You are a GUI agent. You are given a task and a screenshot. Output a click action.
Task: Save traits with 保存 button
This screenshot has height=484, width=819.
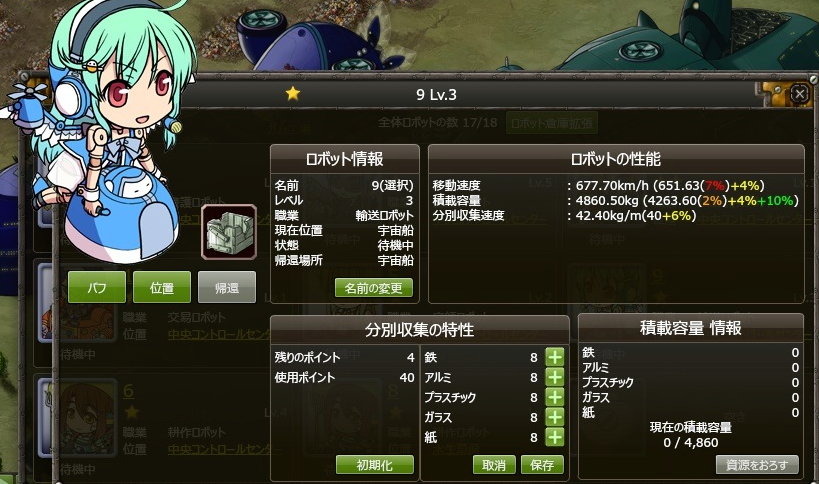[x=542, y=465]
